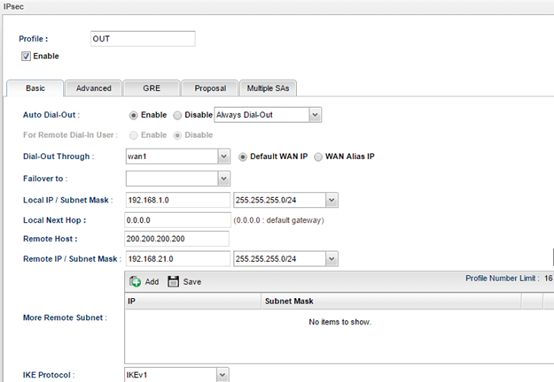
Task: Open the Multiple SAs tab
Action: point(268,88)
